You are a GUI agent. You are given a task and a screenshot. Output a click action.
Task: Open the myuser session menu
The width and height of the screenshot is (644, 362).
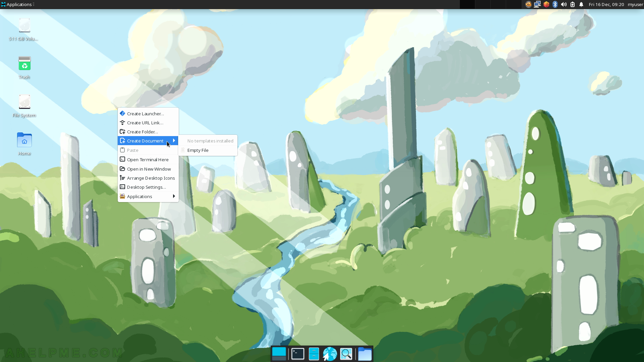point(635,4)
